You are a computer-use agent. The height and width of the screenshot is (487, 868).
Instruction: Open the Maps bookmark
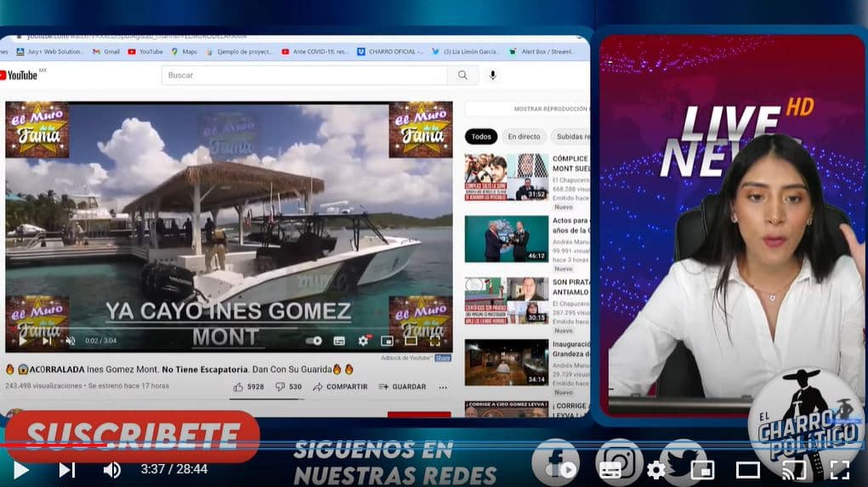[x=184, y=52]
